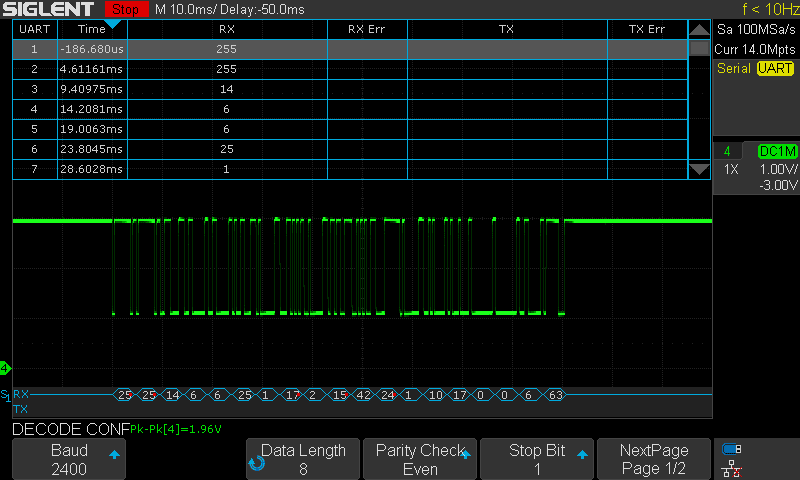
Task: Click the USB drive status icon
Action: click(x=732, y=449)
